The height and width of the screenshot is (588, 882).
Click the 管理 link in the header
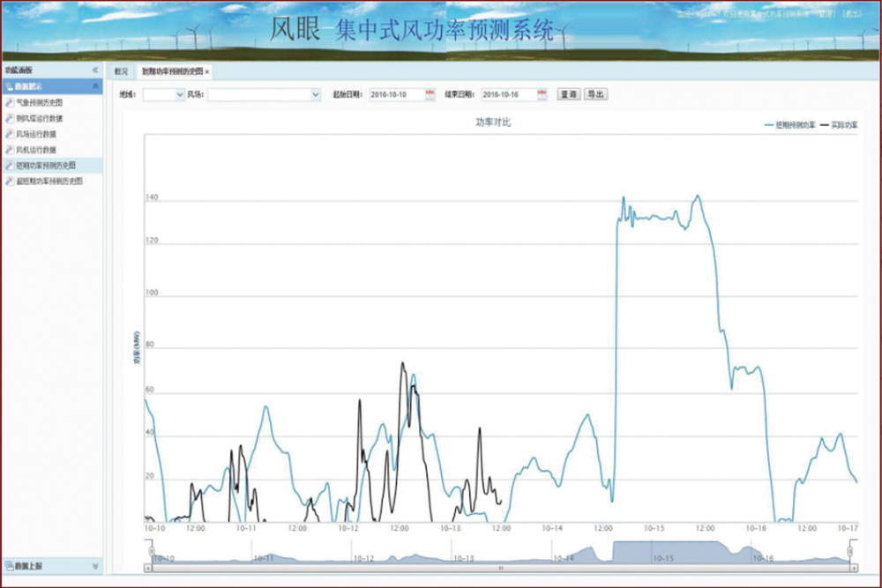[x=826, y=14]
